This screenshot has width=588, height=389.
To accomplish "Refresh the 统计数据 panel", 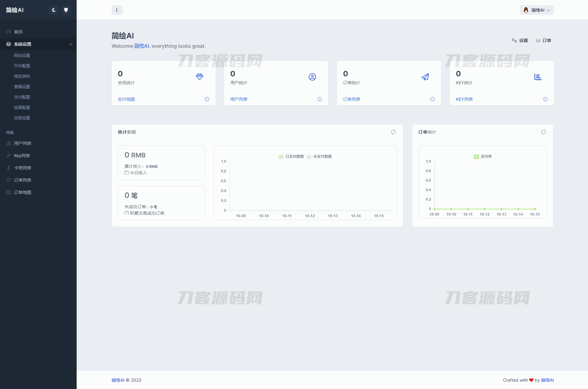I will 393,132.
